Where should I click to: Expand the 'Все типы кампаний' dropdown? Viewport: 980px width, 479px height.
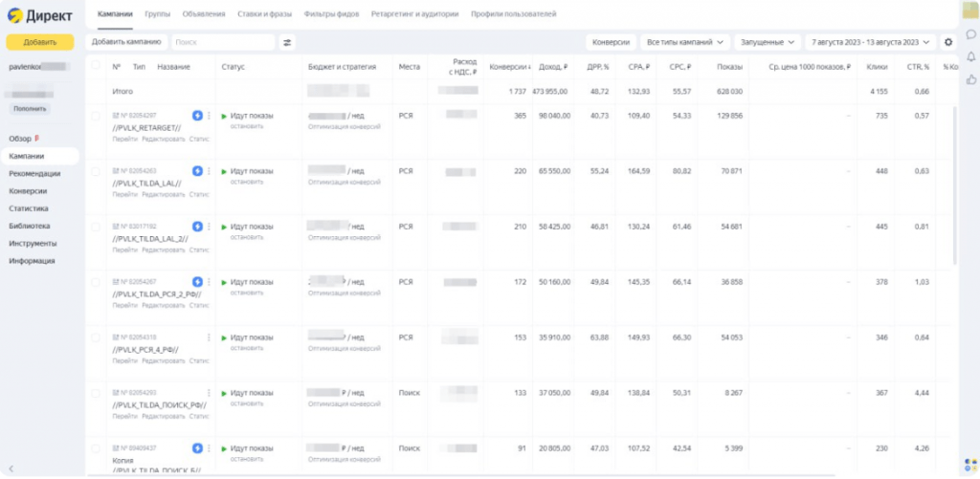point(684,42)
